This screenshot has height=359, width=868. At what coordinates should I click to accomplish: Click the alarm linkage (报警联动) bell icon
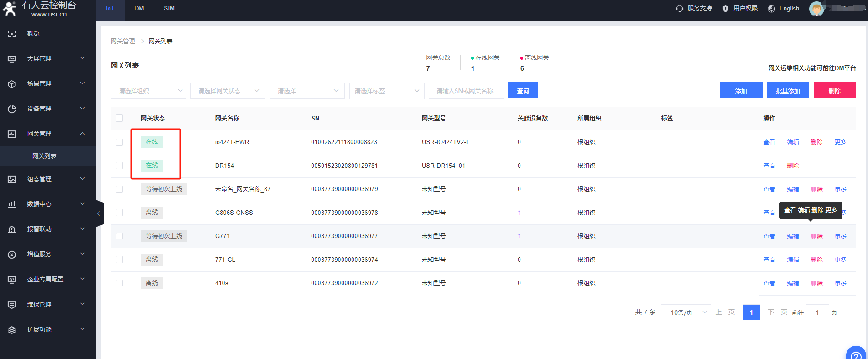12,229
